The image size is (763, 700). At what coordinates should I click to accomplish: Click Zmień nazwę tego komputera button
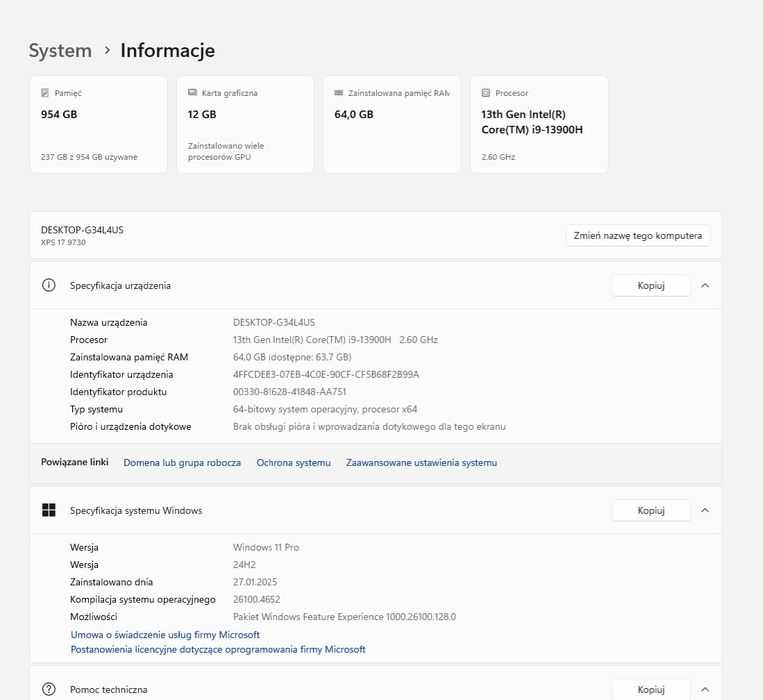click(x=637, y=235)
